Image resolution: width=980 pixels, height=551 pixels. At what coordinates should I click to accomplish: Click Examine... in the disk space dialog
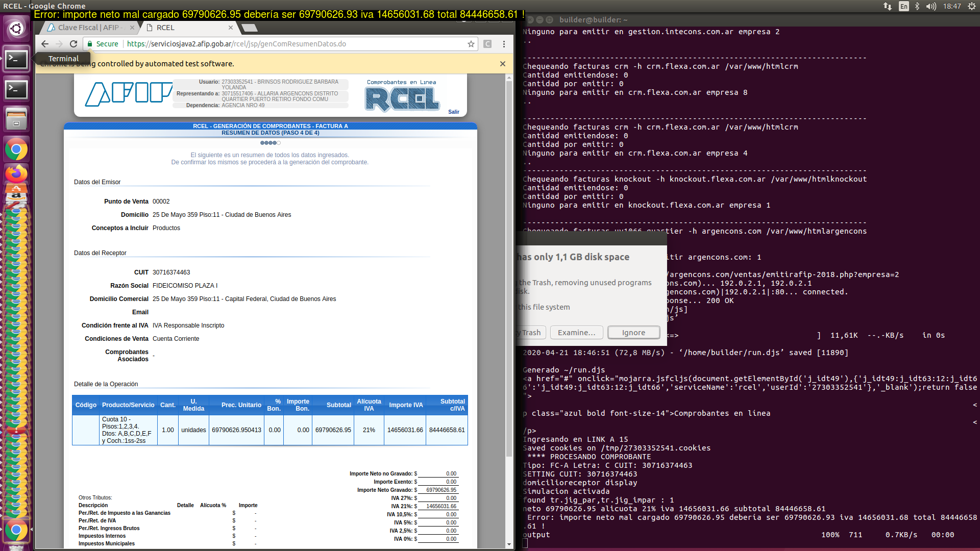click(x=576, y=333)
